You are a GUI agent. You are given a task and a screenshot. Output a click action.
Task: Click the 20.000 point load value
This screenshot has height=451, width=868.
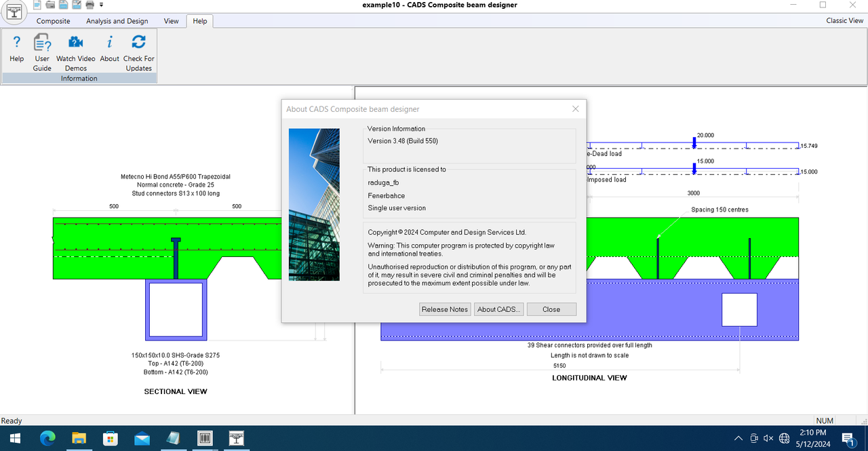click(705, 135)
